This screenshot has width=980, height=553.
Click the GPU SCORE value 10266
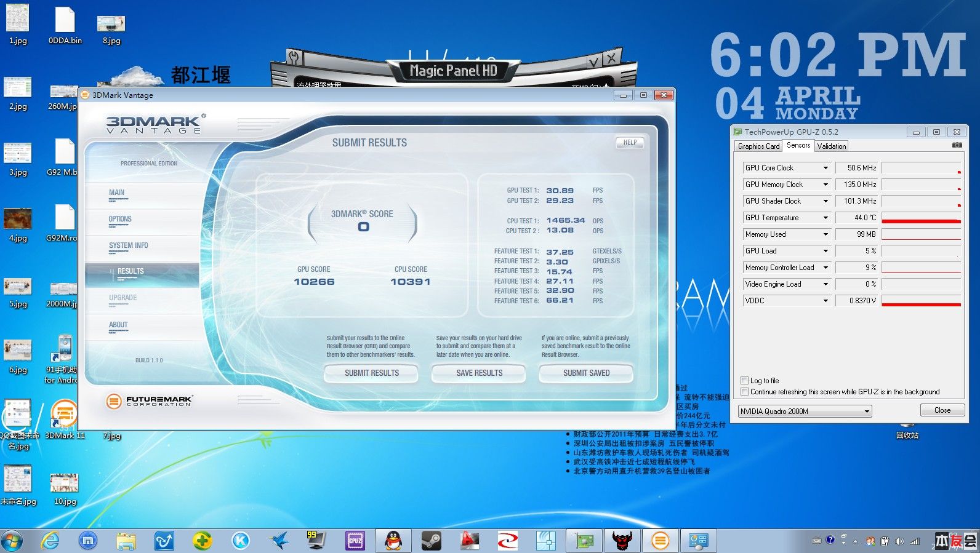click(x=314, y=282)
